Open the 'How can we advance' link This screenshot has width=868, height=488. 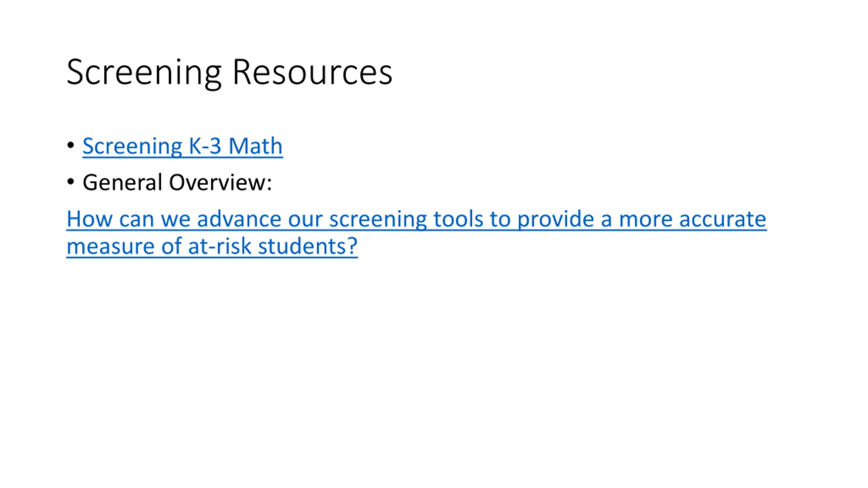click(416, 219)
